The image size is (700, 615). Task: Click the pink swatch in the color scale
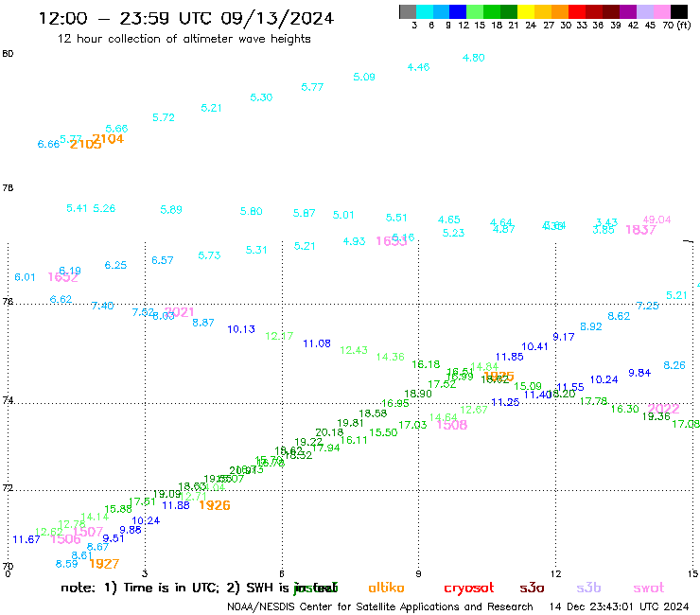coord(661,11)
